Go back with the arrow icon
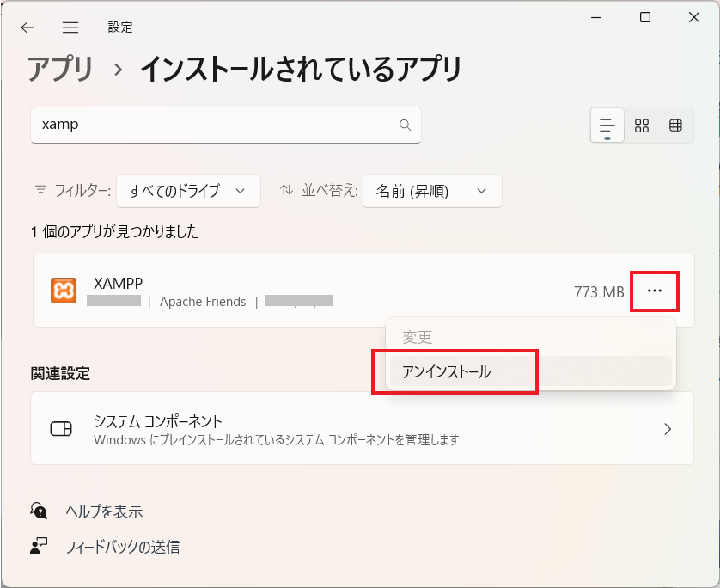 [27, 28]
